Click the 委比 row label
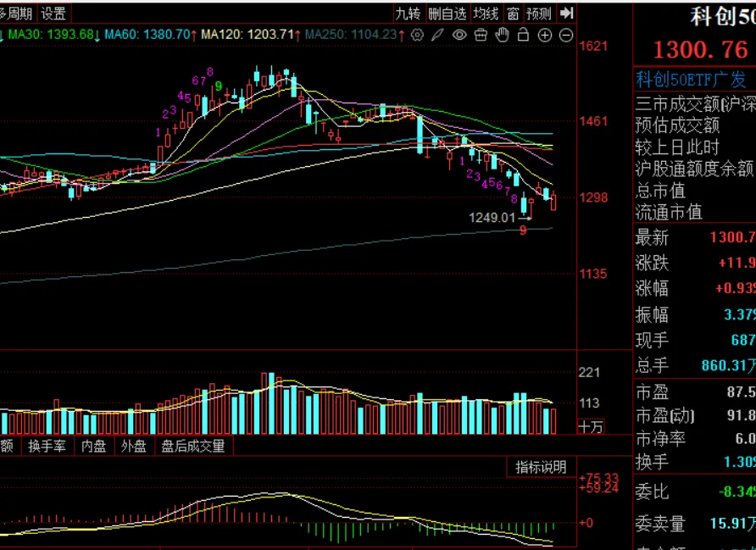Image resolution: width=756 pixels, height=550 pixels. click(x=653, y=492)
